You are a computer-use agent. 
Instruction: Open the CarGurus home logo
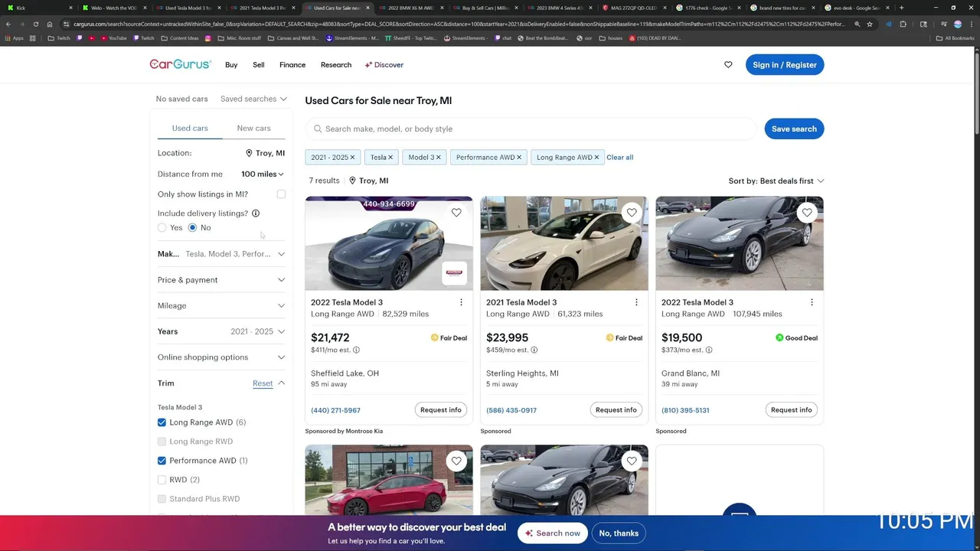point(180,64)
